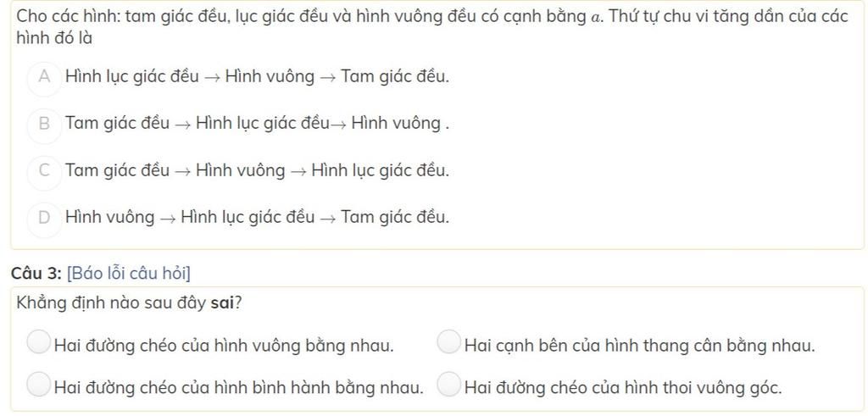
Task: Click the question text starting 'Cho các hình: tam giác đều'
Action: (431, 27)
